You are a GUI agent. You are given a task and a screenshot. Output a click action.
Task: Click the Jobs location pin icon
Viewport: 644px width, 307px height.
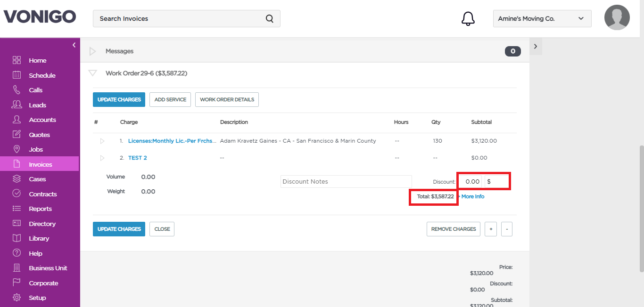17,149
